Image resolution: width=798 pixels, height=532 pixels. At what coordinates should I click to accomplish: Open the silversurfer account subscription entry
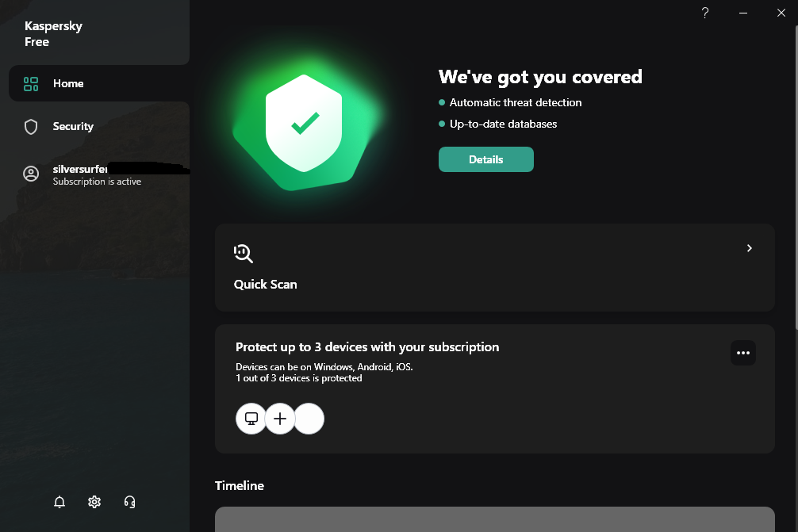point(97,175)
